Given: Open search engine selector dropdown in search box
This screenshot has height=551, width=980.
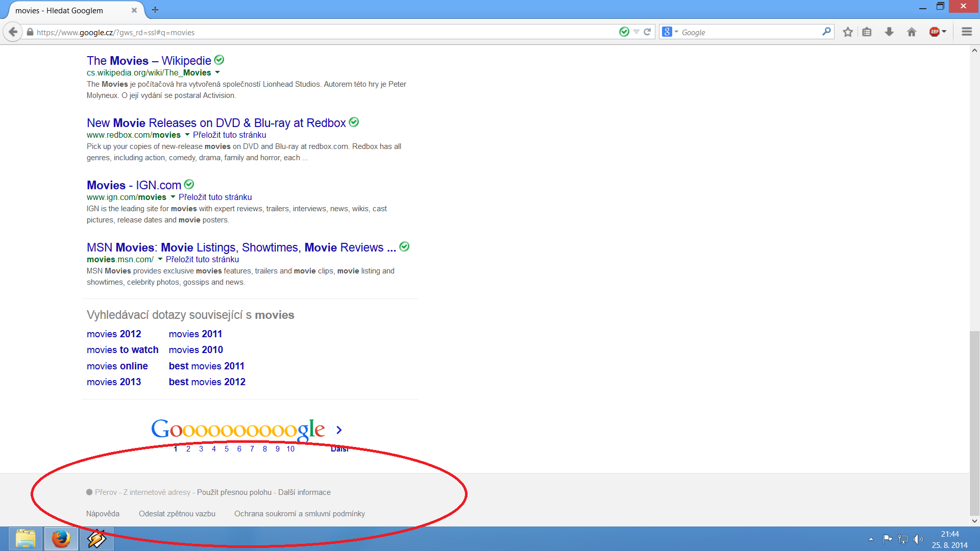Looking at the screenshot, I should (x=670, y=32).
